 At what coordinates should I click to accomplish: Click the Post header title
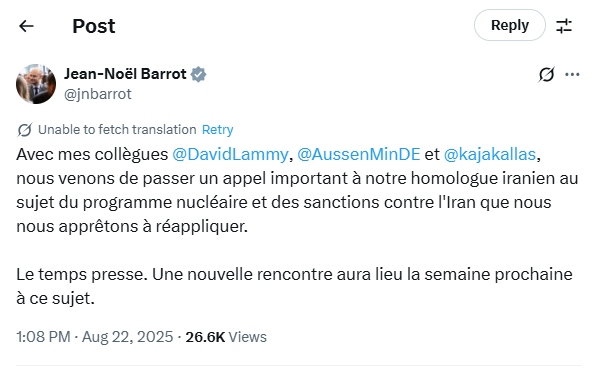[94, 26]
